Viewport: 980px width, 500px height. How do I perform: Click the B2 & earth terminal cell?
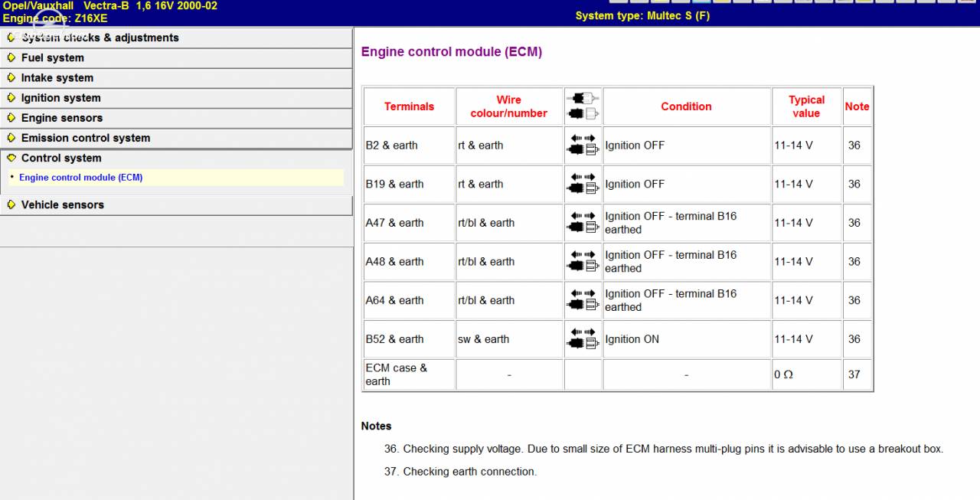point(409,145)
